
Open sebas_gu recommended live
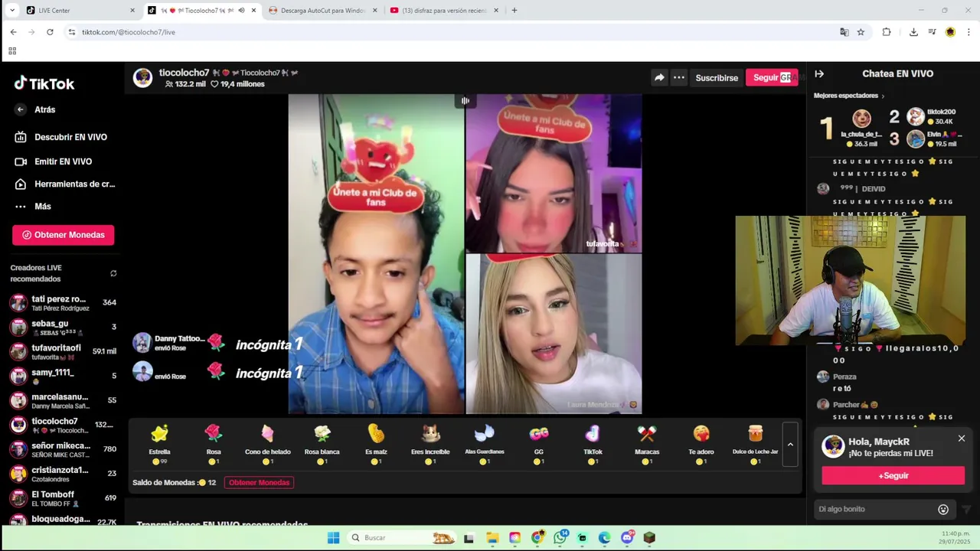coord(63,328)
